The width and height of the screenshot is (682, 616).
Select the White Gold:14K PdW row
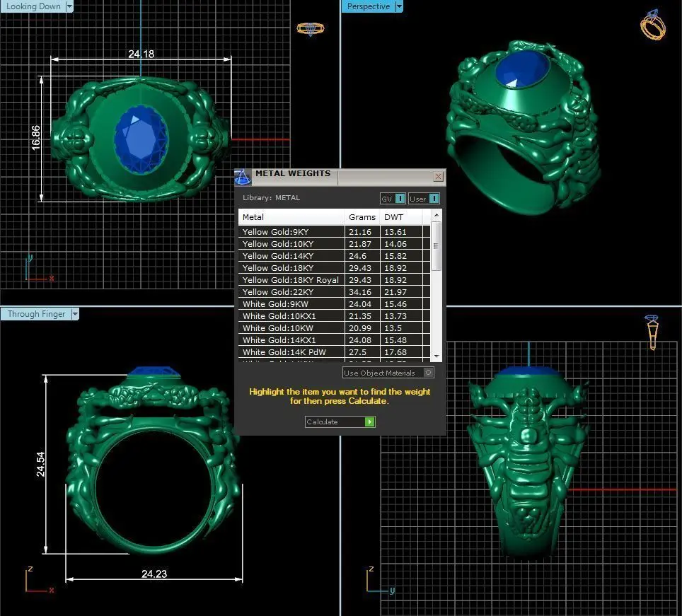(334, 352)
